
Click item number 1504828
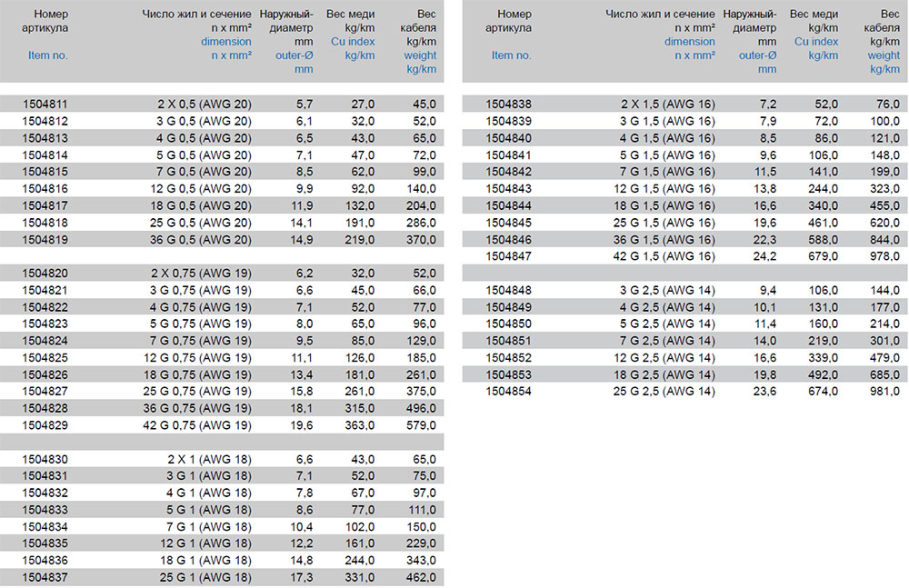(45, 408)
